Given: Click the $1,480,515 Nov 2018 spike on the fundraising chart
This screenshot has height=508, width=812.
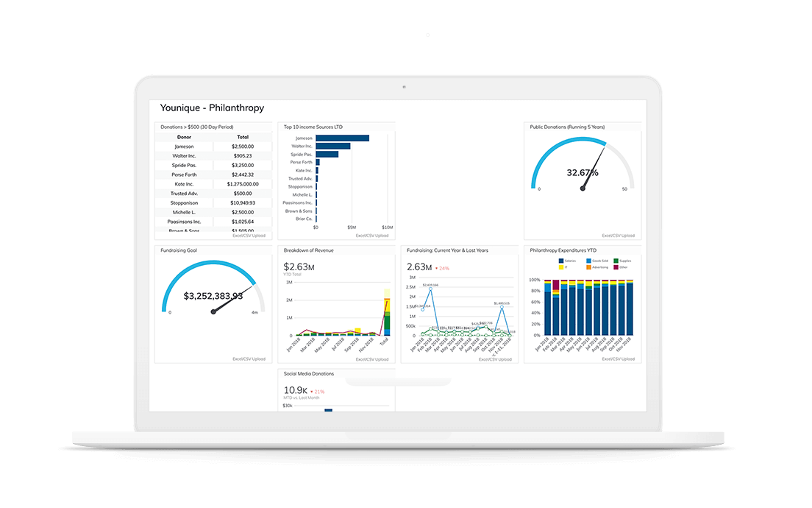Looking at the screenshot, I should pos(502,307).
